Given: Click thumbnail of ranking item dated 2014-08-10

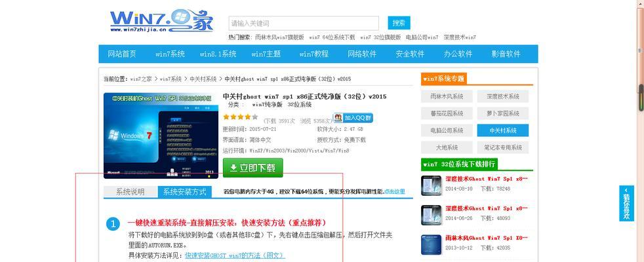Looking at the screenshot, I should coord(432,186).
